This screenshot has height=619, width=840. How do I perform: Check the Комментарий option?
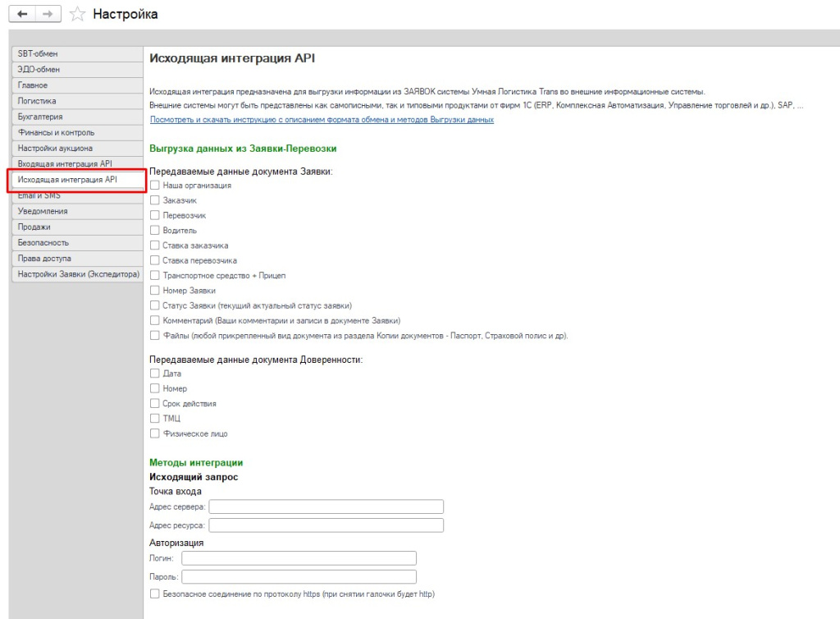[x=155, y=320]
